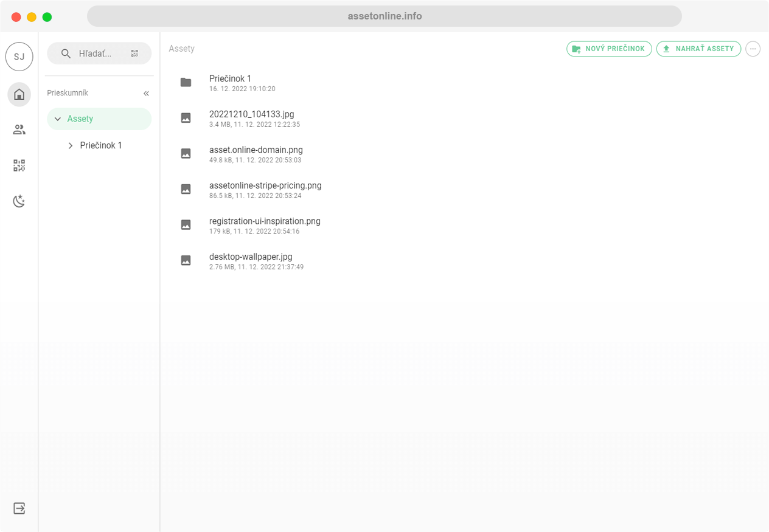This screenshot has height=532, width=769.
Task: Open the QR code sidebar icon
Action: (x=19, y=165)
